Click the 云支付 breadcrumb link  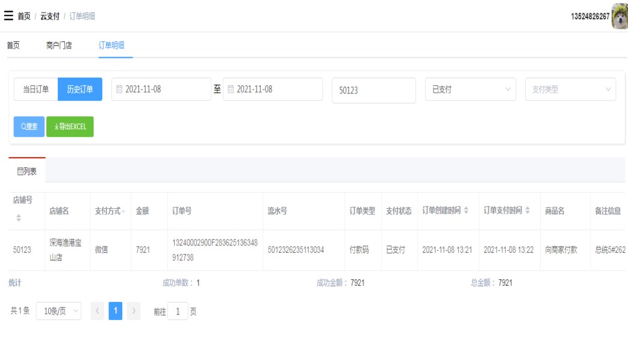pos(50,16)
